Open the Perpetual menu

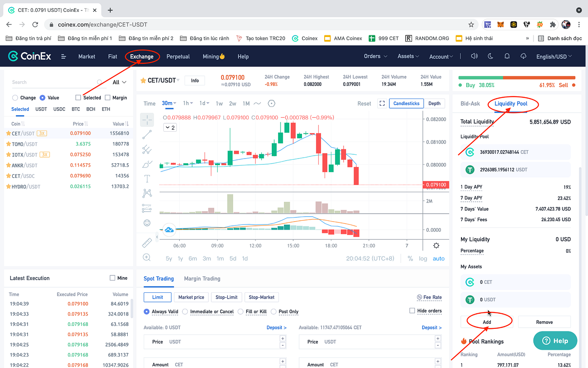178,56
